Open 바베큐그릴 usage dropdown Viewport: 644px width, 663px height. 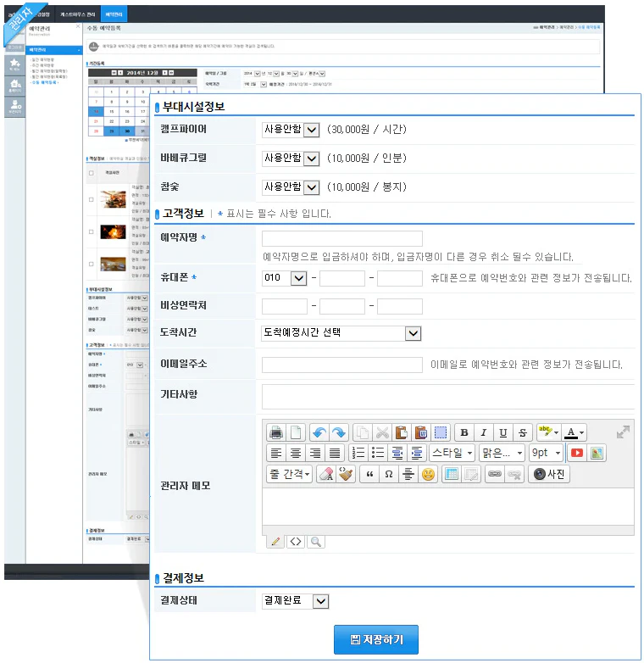[x=291, y=159]
